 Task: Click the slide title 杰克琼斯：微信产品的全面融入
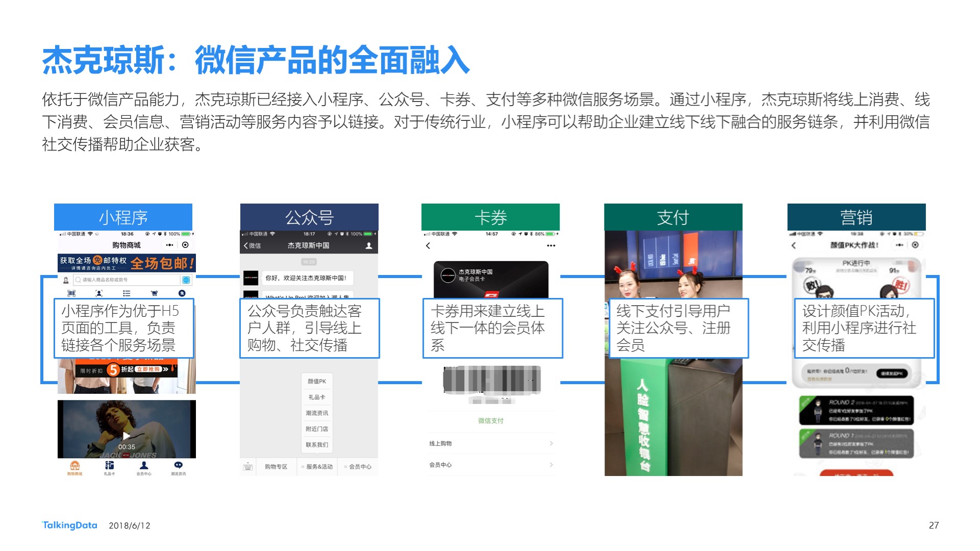256,60
